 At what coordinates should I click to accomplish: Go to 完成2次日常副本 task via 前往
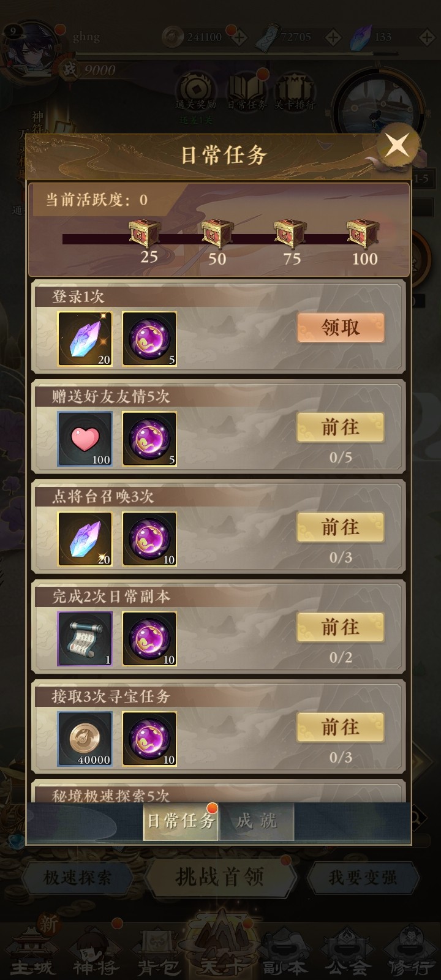click(x=341, y=627)
